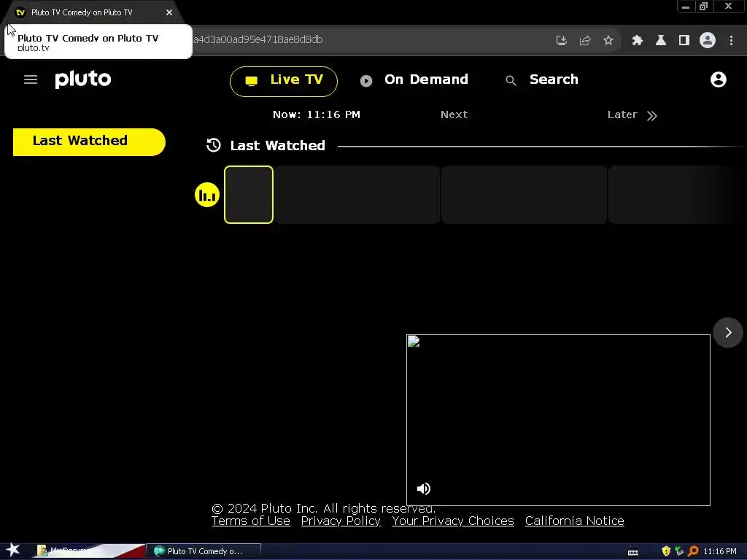Open the Chrome Labs flask icon
This screenshot has width=747, height=560.
pyautogui.click(x=660, y=41)
